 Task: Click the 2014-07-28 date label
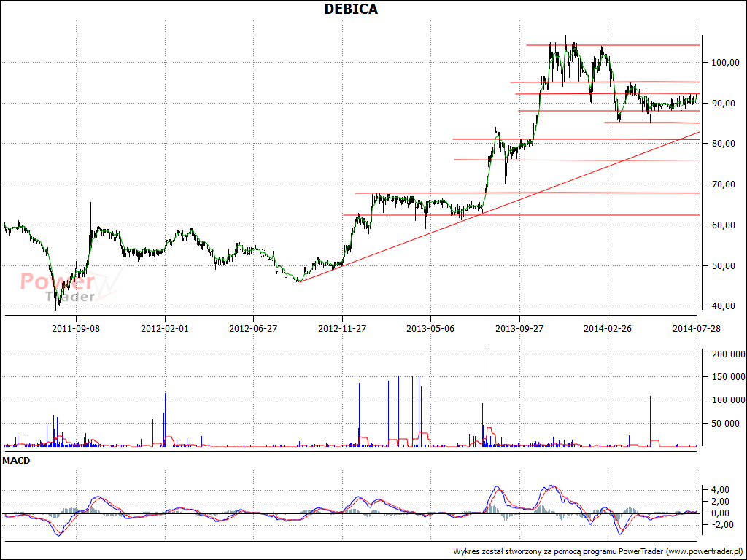pos(697,329)
